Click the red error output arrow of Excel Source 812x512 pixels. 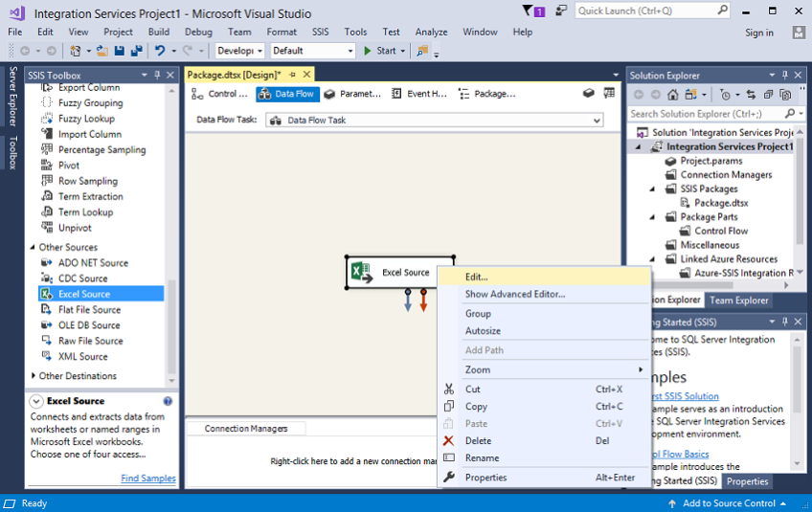(423, 301)
